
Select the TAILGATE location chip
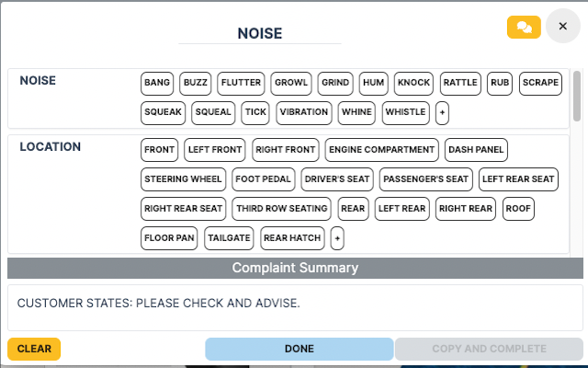(228, 238)
